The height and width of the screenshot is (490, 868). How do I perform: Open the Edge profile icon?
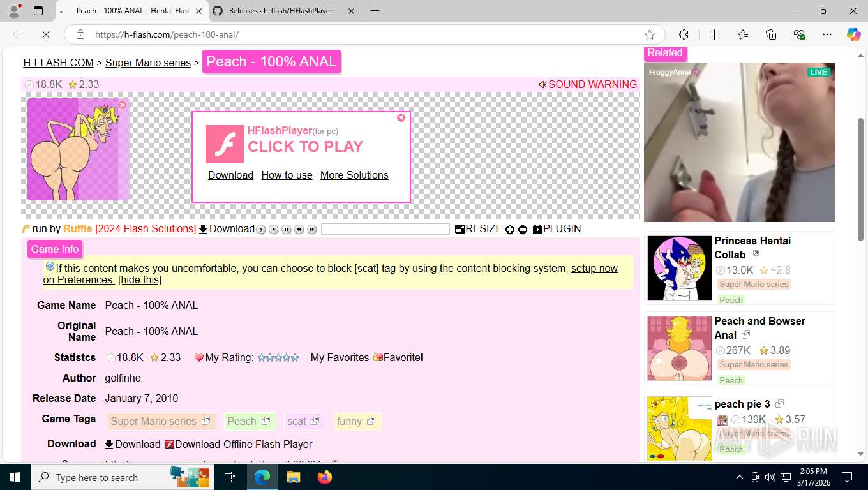pyautogui.click(x=14, y=11)
